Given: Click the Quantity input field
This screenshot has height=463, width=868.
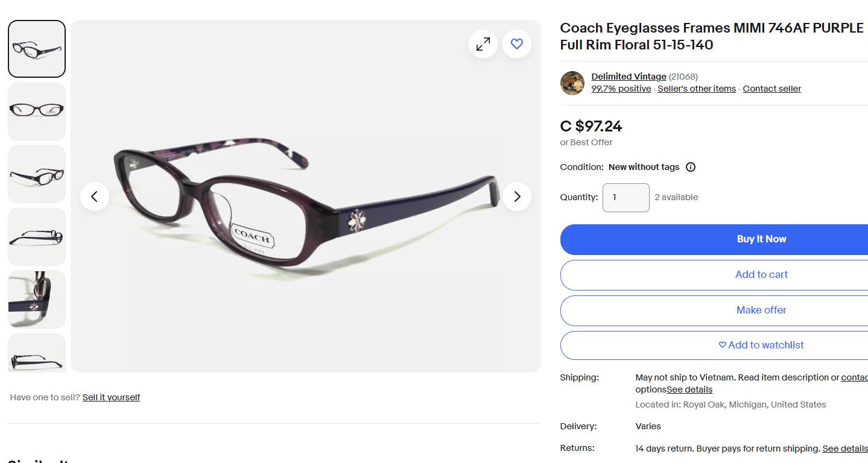Looking at the screenshot, I should [626, 198].
